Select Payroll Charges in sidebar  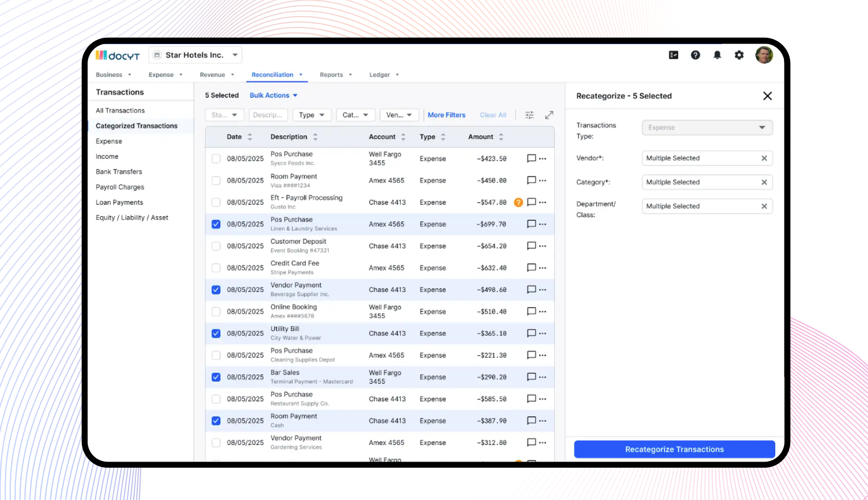coord(120,187)
